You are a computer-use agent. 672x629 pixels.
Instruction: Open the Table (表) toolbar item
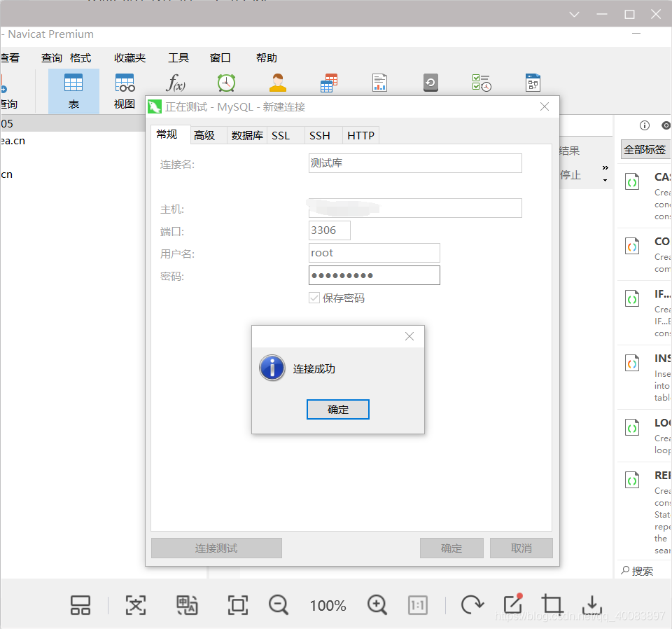point(73,91)
